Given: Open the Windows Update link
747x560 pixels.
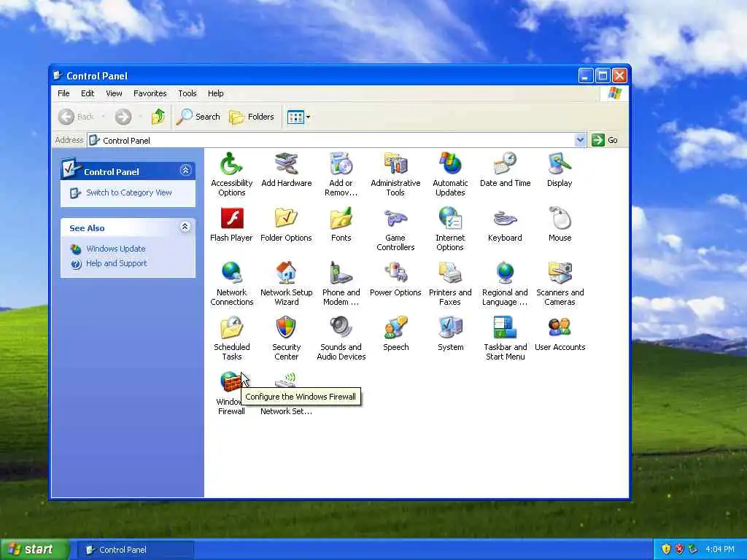Looking at the screenshot, I should (116, 249).
